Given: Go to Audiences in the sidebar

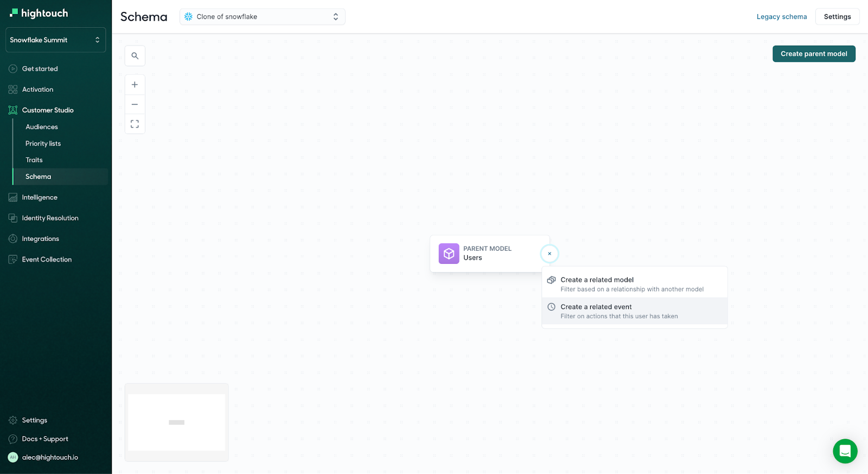Looking at the screenshot, I should (42, 127).
